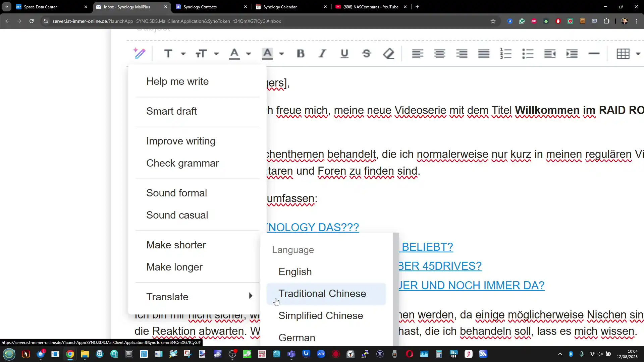
Task: Toggle bold formatting
Action: pos(301,54)
